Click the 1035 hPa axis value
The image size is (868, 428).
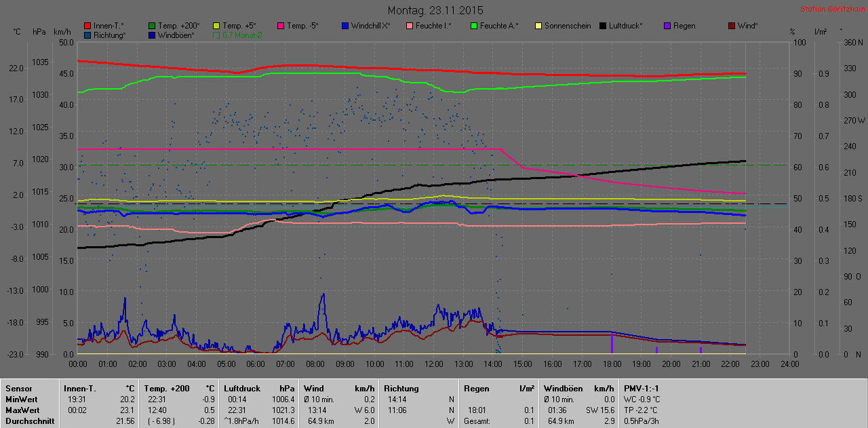click(x=40, y=62)
